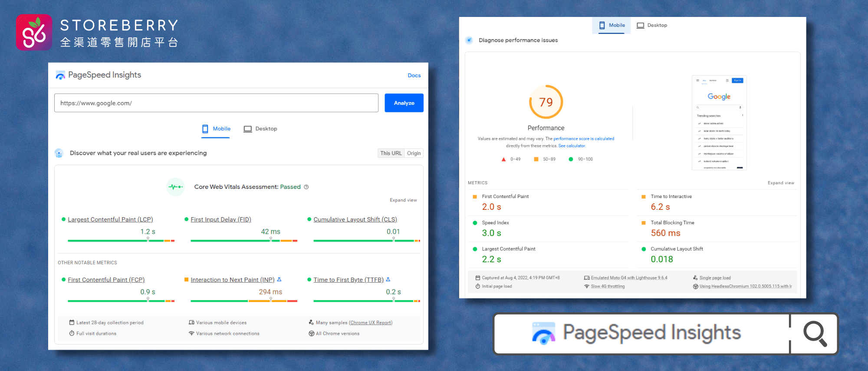The image size is (868, 371).
Task: Click the LCP 1.2 s distribution bar
Action: (x=121, y=240)
